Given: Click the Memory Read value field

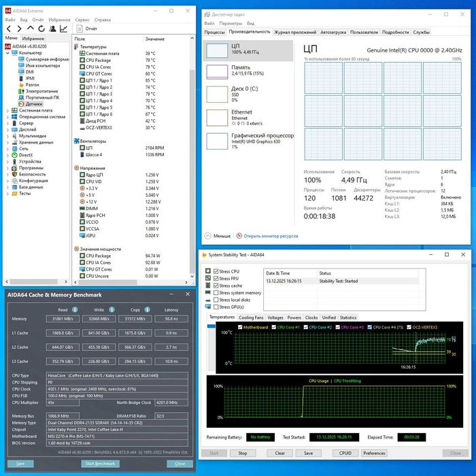Looking at the screenshot, I should tap(63, 319).
